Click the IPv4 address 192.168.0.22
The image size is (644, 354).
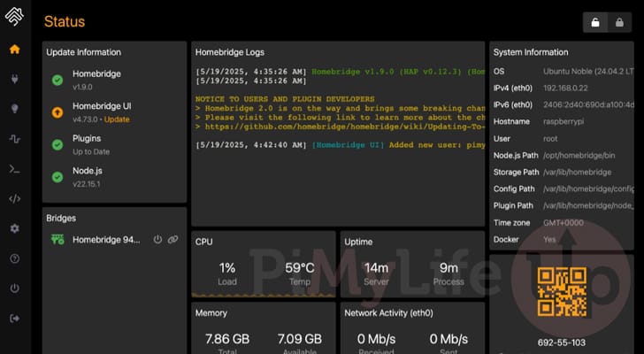tap(565, 88)
